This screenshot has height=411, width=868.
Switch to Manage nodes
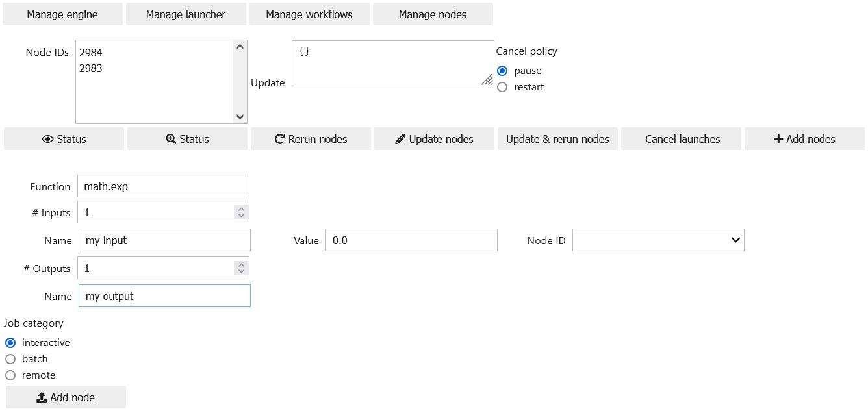tap(433, 14)
